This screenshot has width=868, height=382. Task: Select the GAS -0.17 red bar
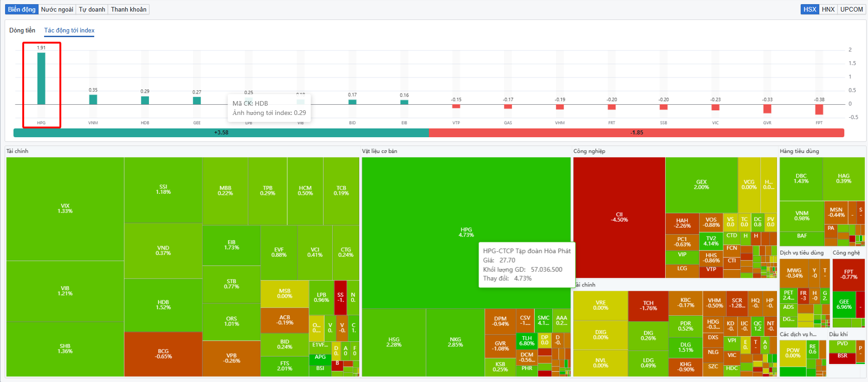(x=508, y=107)
